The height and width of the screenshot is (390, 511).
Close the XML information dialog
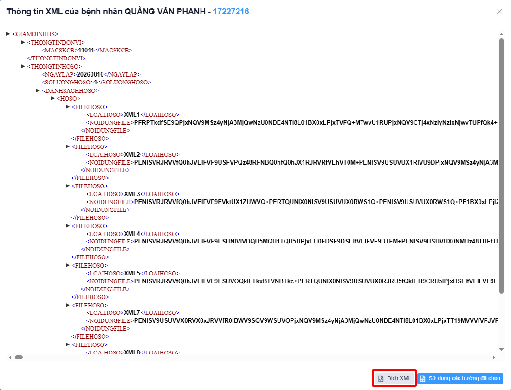coord(499,12)
